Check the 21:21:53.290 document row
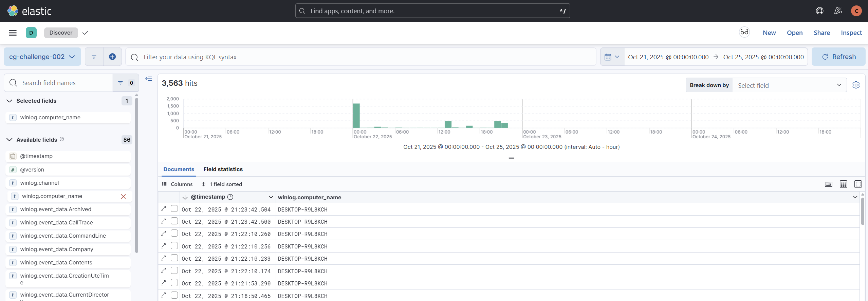Image resolution: width=868 pixels, height=301 pixels. 174,283
